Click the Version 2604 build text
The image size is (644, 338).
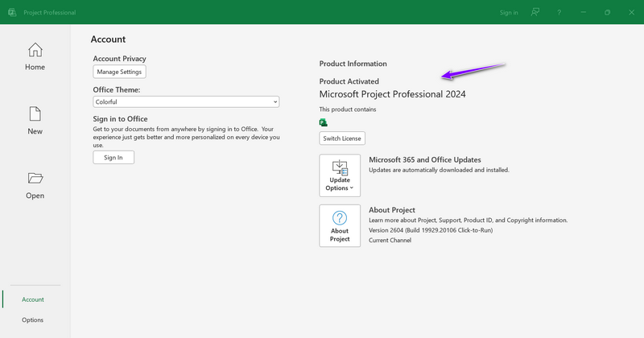pyautogui.click(x=431, y=230)
